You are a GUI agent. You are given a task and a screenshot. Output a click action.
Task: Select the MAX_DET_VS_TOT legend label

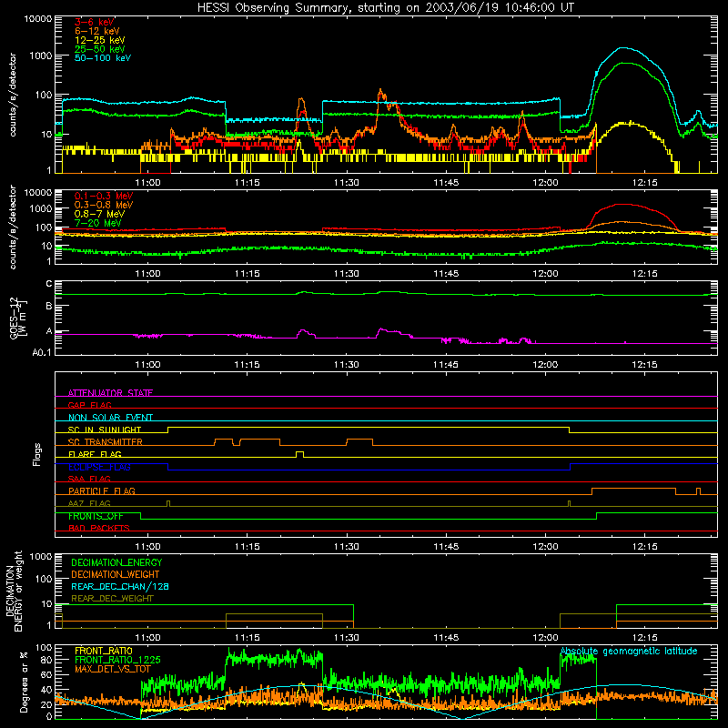point(112,669)
